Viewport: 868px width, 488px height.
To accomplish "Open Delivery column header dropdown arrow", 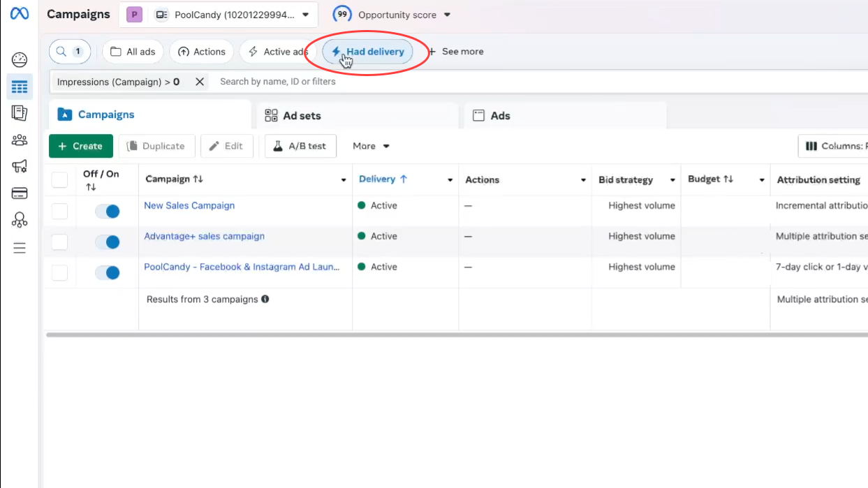I will coord(450,180).
